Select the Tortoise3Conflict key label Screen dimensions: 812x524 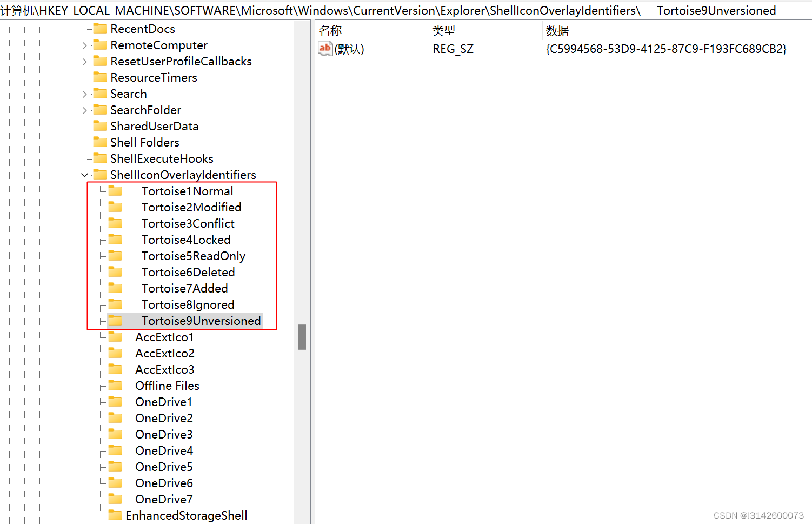(188, 223)
